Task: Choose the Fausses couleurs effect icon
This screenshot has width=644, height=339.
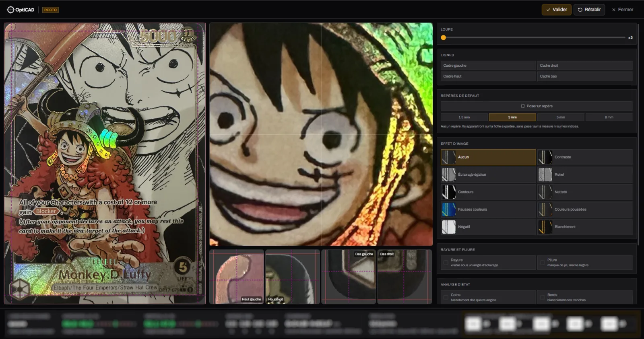Action: tap(449, 210)
